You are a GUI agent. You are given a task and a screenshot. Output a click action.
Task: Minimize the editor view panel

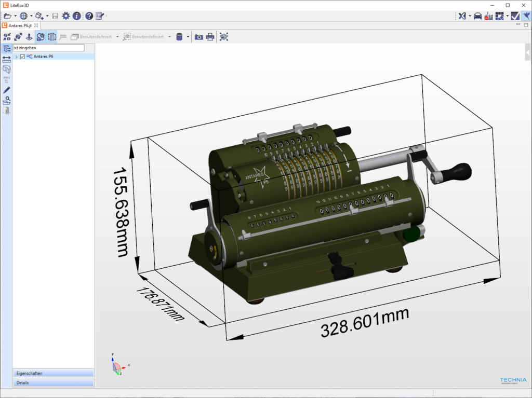[x=518, y=24]
